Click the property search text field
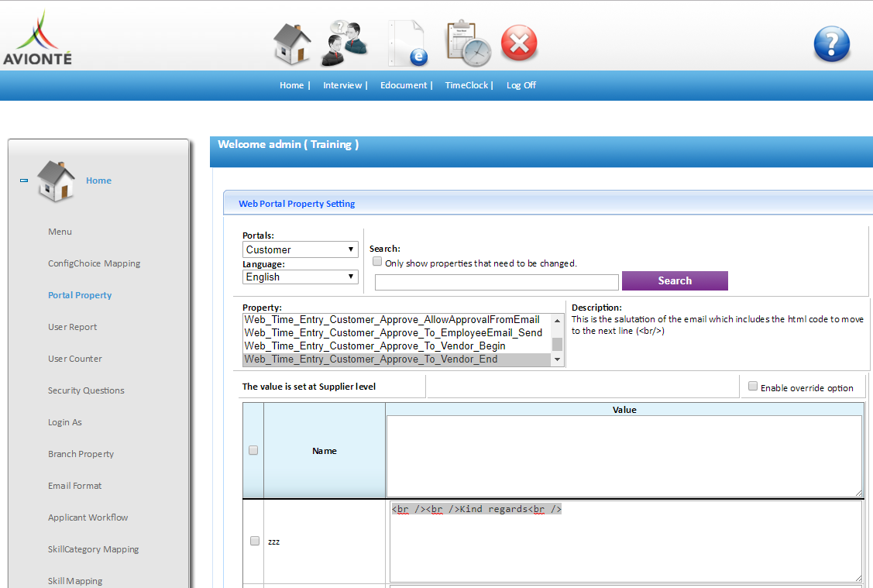Screen dimensions: 873x588 click(x=497, y=282)
